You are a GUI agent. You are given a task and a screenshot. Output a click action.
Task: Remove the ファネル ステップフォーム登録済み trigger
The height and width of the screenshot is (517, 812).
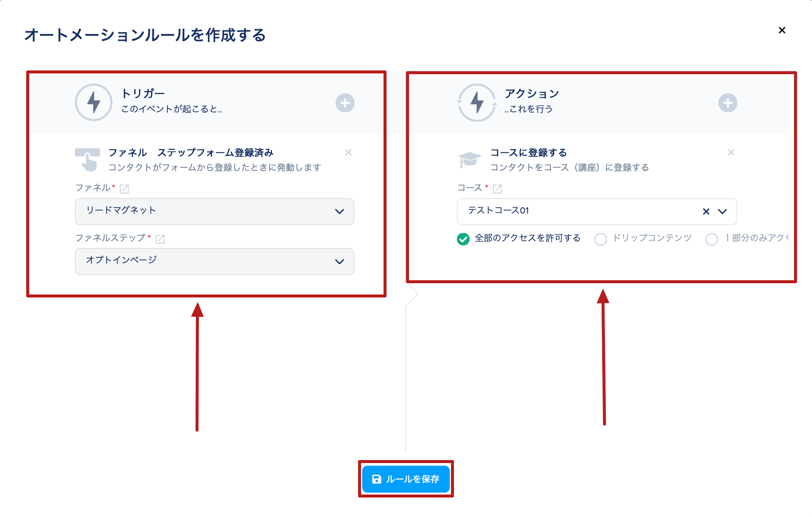[x=348, y=152]
